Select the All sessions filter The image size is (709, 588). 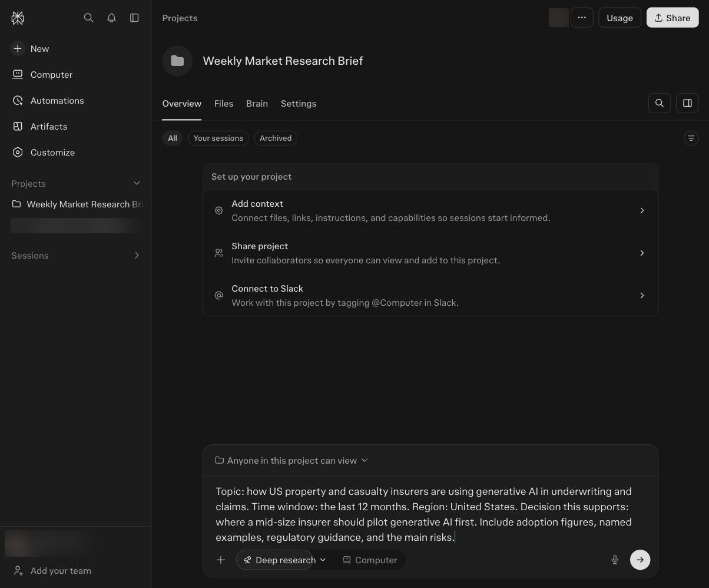(173, 138)
